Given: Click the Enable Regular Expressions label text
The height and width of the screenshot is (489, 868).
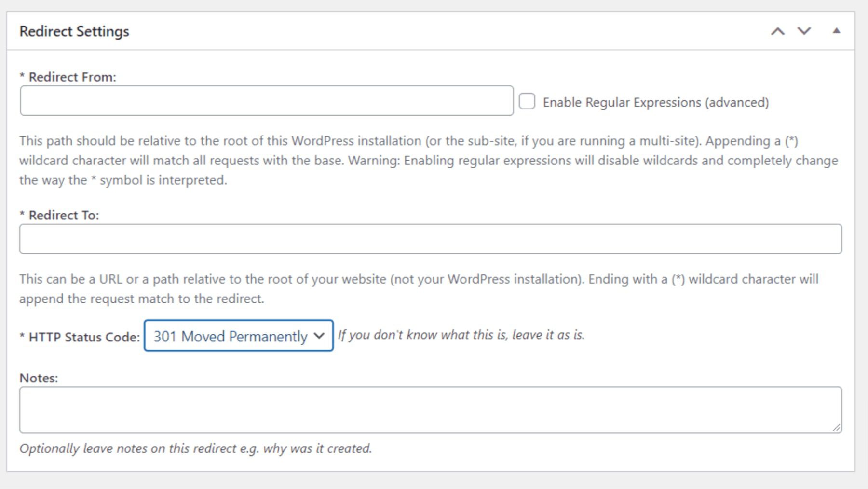Looking at the screenshot, I should click(656, 101).
